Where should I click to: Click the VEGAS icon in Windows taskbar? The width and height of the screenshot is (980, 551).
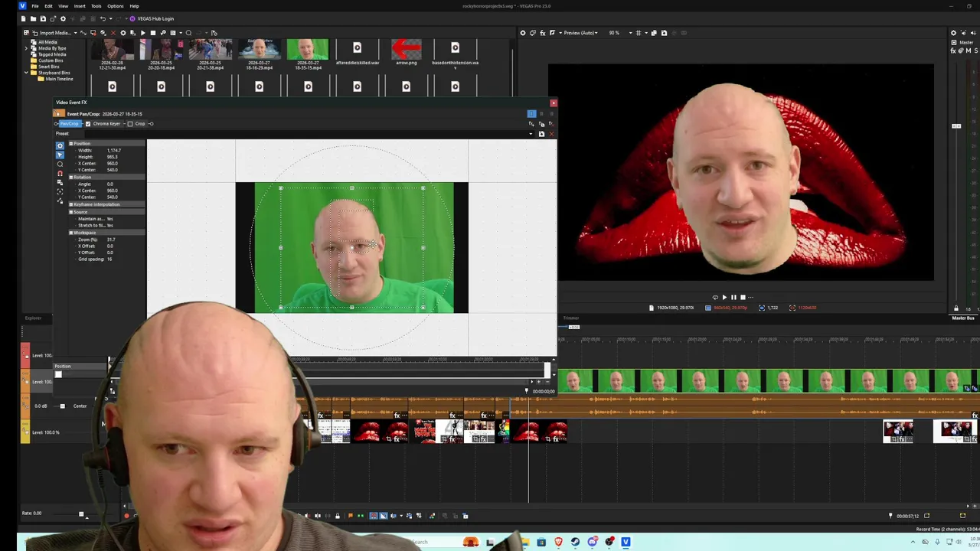tap(626, 542)
